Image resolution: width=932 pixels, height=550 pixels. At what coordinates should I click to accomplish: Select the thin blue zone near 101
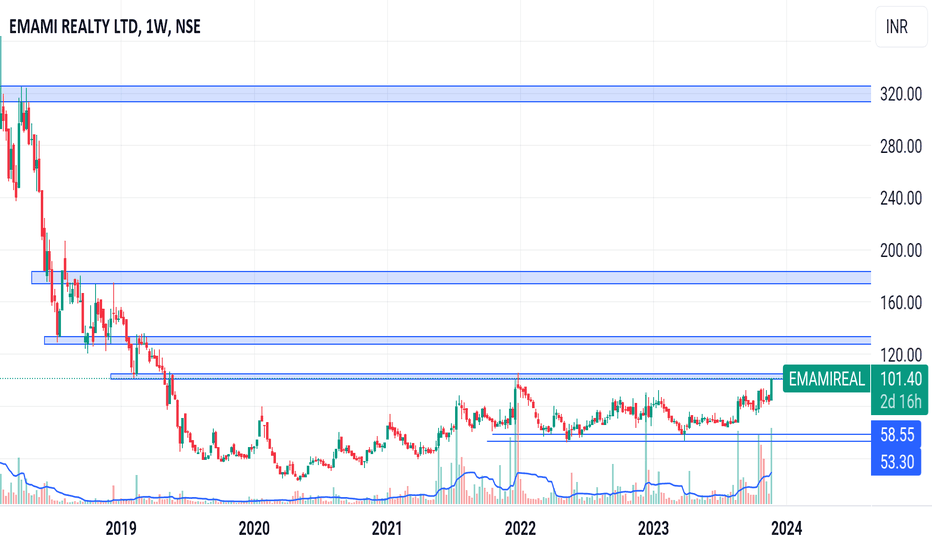[x=446, y=376]
